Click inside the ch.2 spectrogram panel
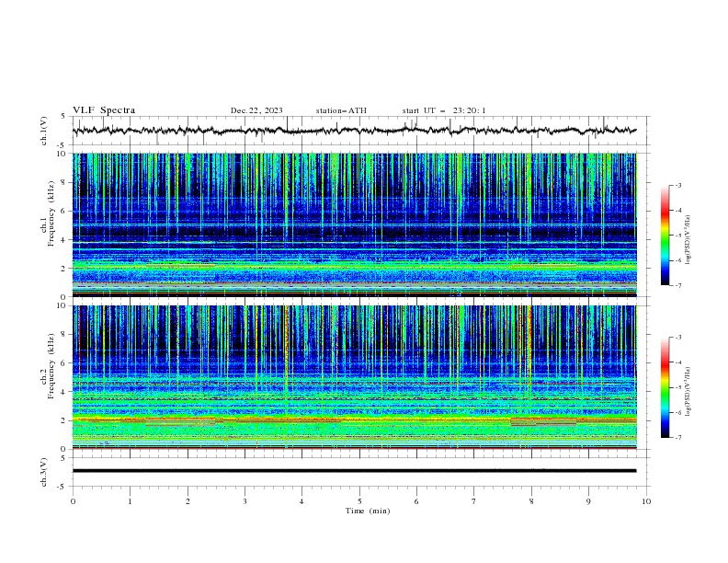The image size is (728, 563). tap(355, 377)
